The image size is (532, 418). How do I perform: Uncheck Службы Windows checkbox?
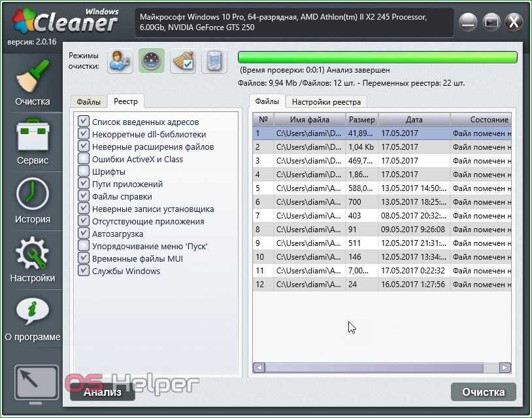[84, 271]
